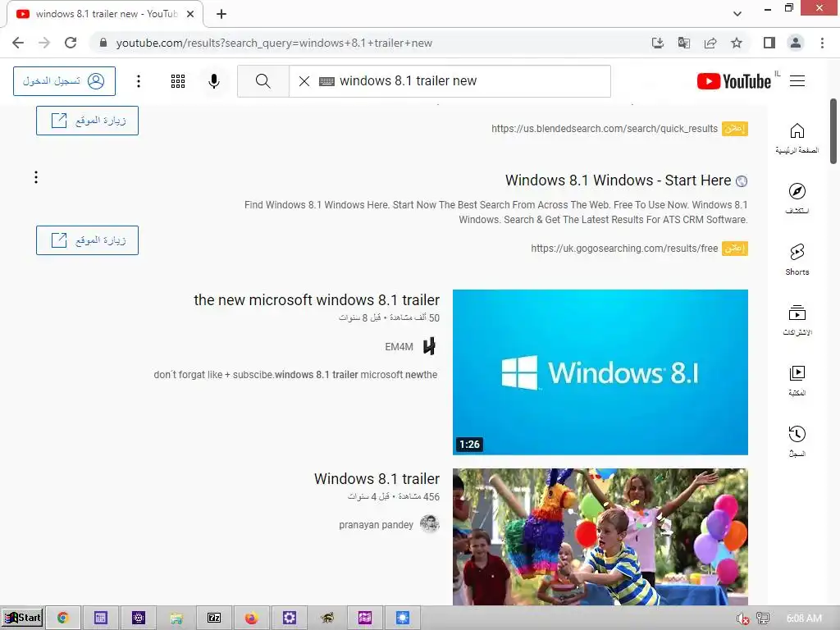Close the windows 8.1 trailer tab
Screen dimensions: 840x630
coord(190,14)
